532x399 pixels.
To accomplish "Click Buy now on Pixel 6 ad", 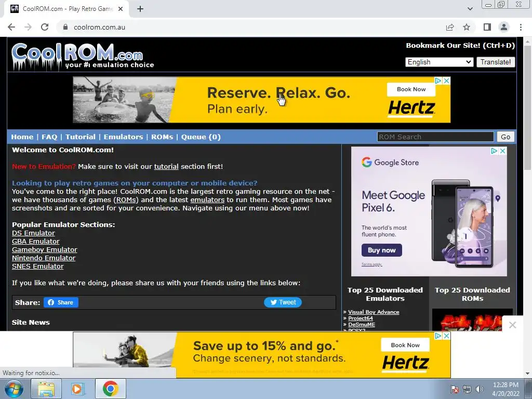I will [382, 250].
